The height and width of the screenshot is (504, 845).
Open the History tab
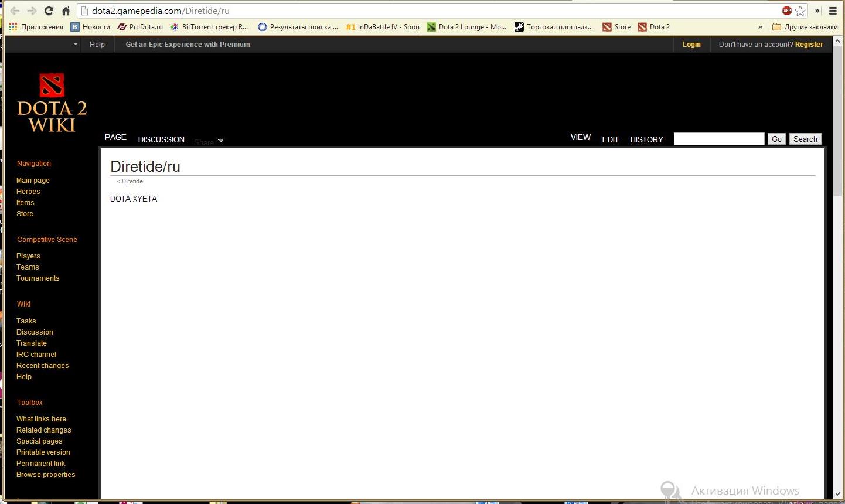click(x=646, y=139)
